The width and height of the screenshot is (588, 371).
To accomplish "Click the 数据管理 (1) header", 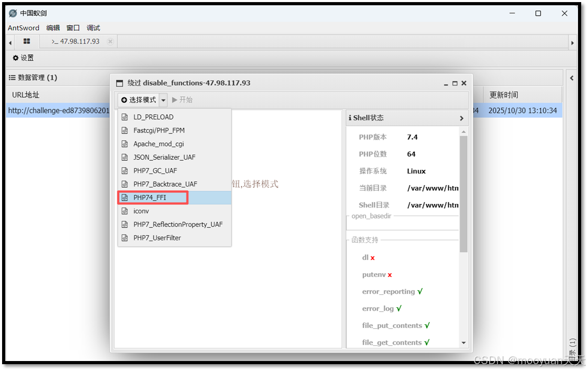I will pyautogui.click(x=33, y=78).
